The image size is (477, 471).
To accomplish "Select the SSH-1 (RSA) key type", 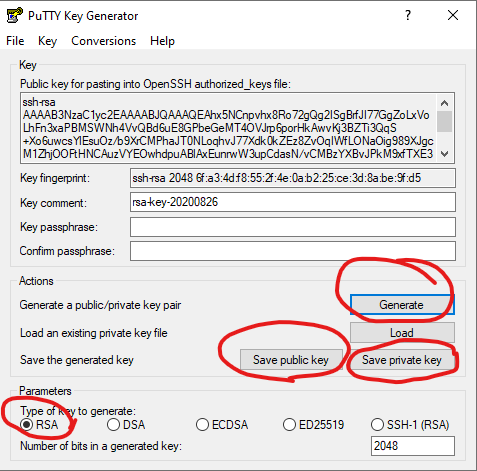I will pyautogui.click(x=410, y=425).
